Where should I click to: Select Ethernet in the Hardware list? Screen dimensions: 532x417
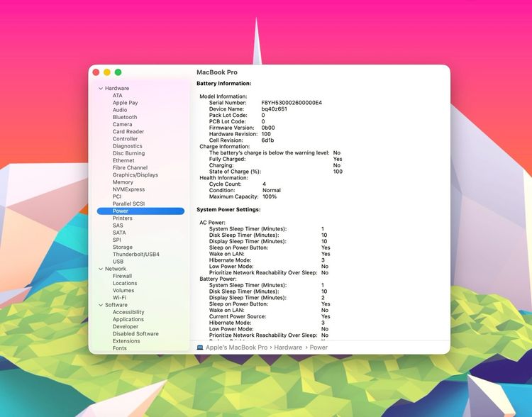pos(123,160)
